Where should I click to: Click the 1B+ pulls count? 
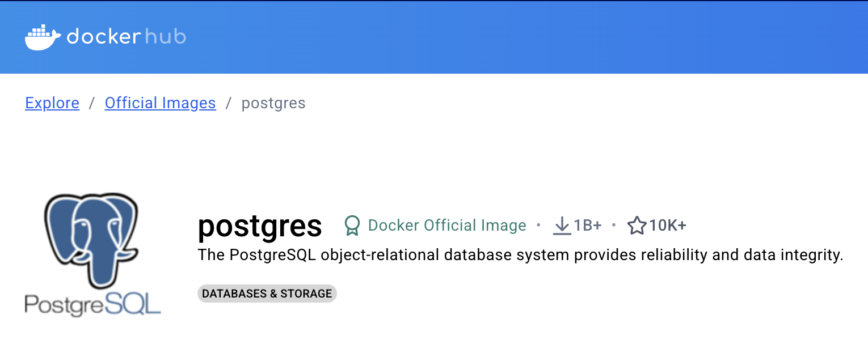(x=588, y=226)
